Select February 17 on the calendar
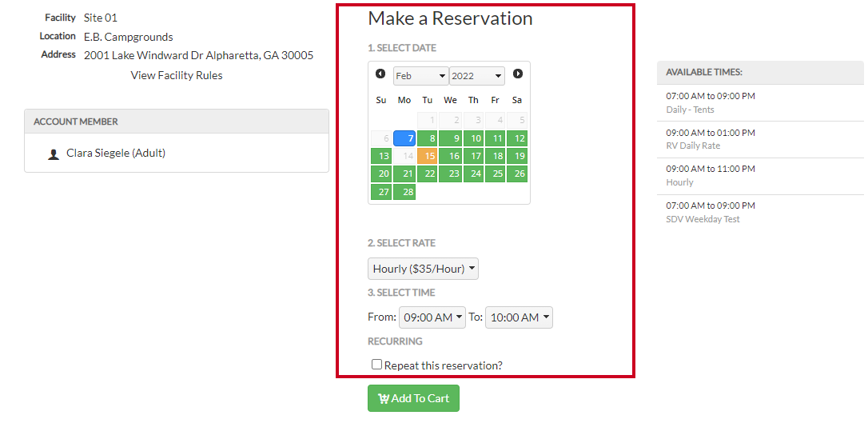Viewport: 868px width, 423px height. pos(473,156)
